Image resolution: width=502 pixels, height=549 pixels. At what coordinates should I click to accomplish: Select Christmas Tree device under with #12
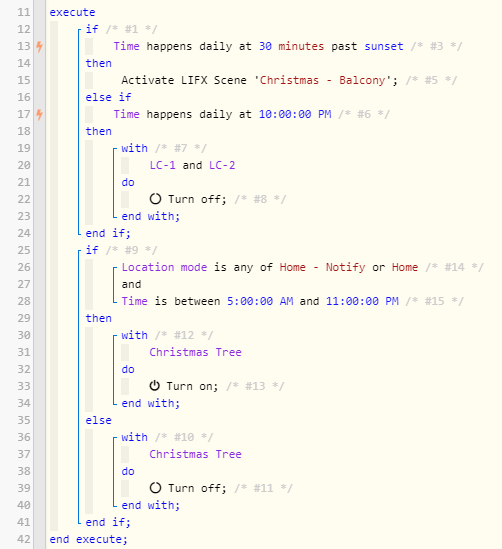[x=195, y=352]
